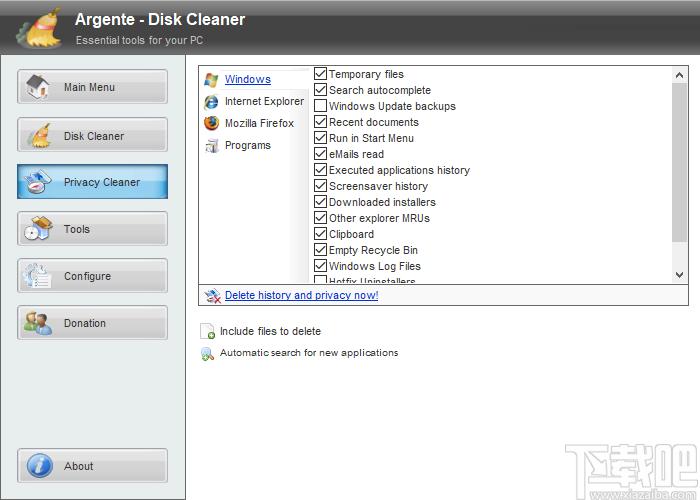Screen dimensions: 700x500
Task: Toggle Executed applications history checkbox
Action: (x=321, y=170)
